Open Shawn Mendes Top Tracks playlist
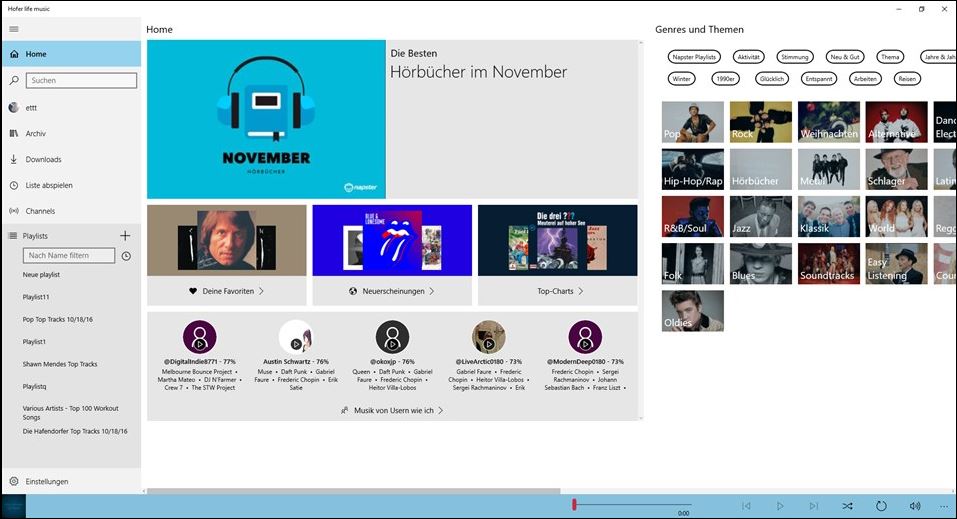The height and width of the screenshot is (519, 957). [60, 364]
